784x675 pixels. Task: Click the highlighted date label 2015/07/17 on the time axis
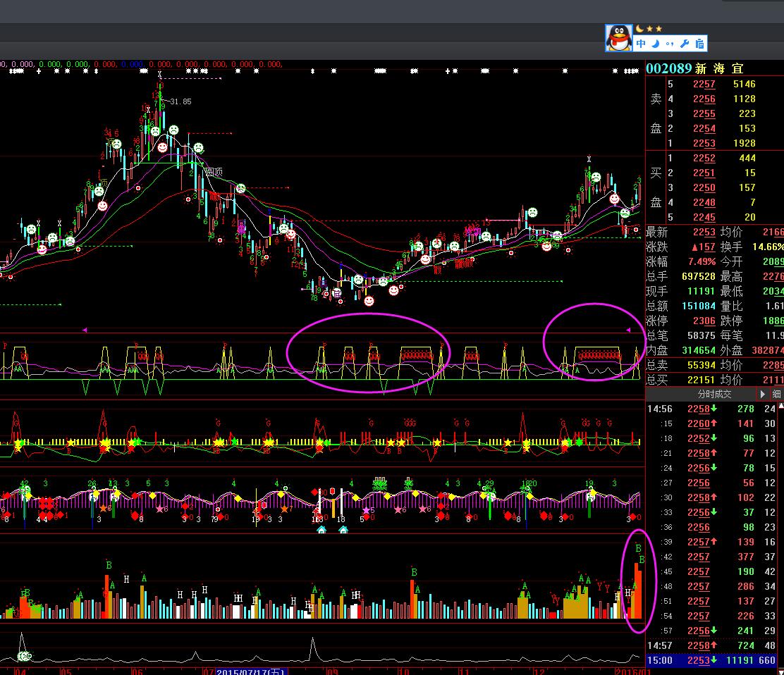coord(250,671)
